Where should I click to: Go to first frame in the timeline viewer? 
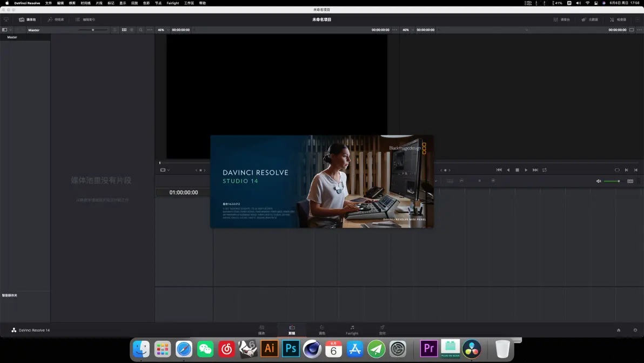point(499,170)
